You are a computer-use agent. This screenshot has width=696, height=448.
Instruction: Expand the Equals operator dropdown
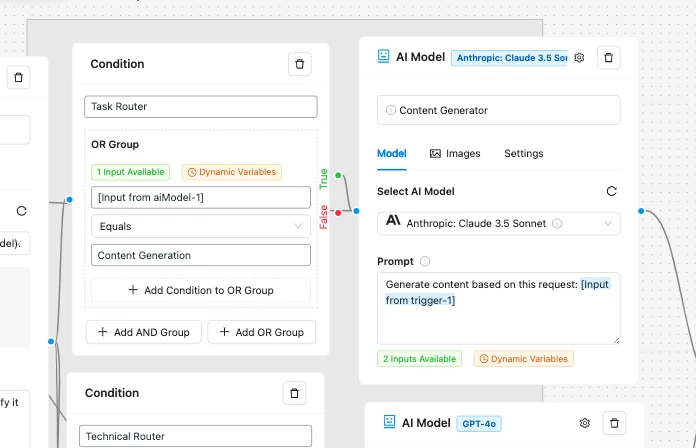click(x=201, y=227)
